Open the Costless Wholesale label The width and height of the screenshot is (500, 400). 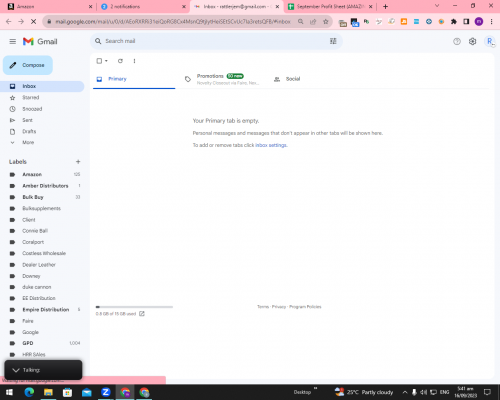tap(44, 253)
